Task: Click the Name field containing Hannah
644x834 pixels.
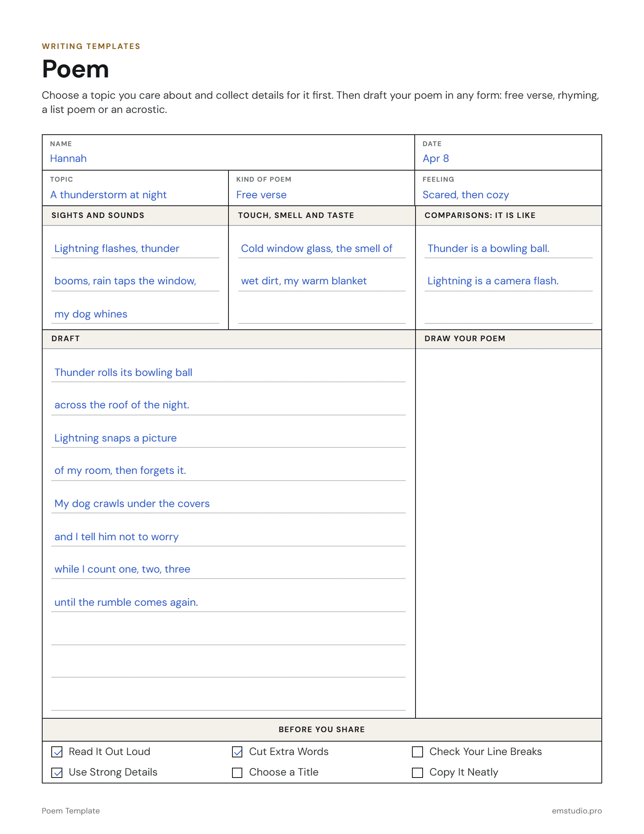Action: click(228, 153)
